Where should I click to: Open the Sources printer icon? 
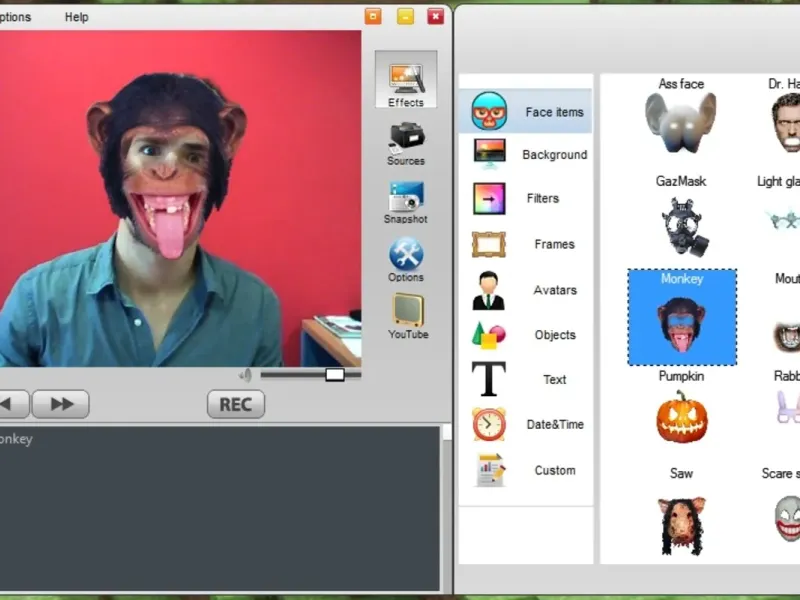(x=406, y=138)
